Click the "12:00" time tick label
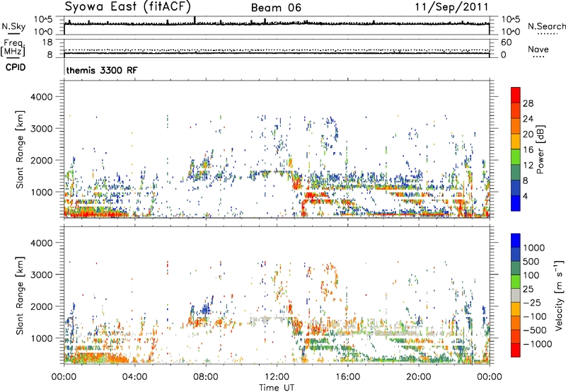Image resolution: width=566 pixels, height=392 pixels. click(x=277, y=377)
